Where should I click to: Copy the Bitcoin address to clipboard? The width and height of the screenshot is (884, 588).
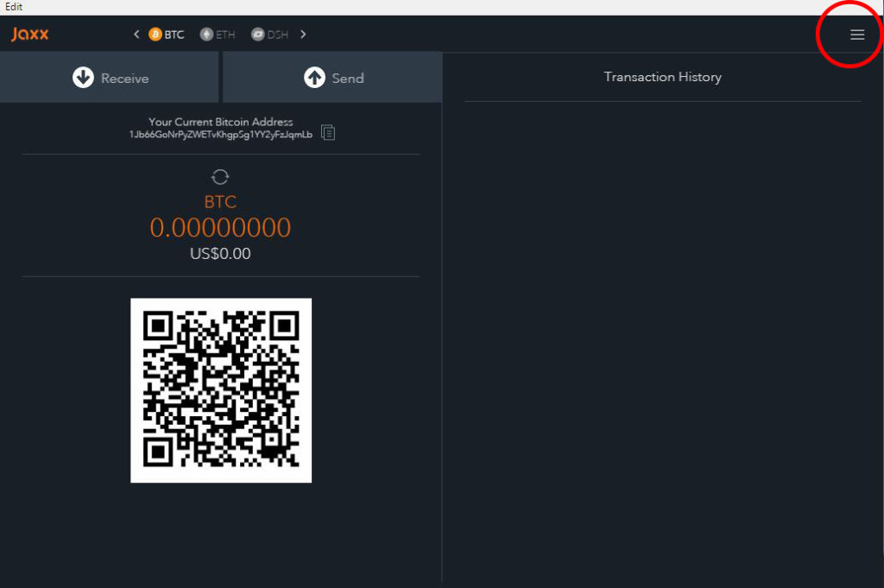point(328,132)
